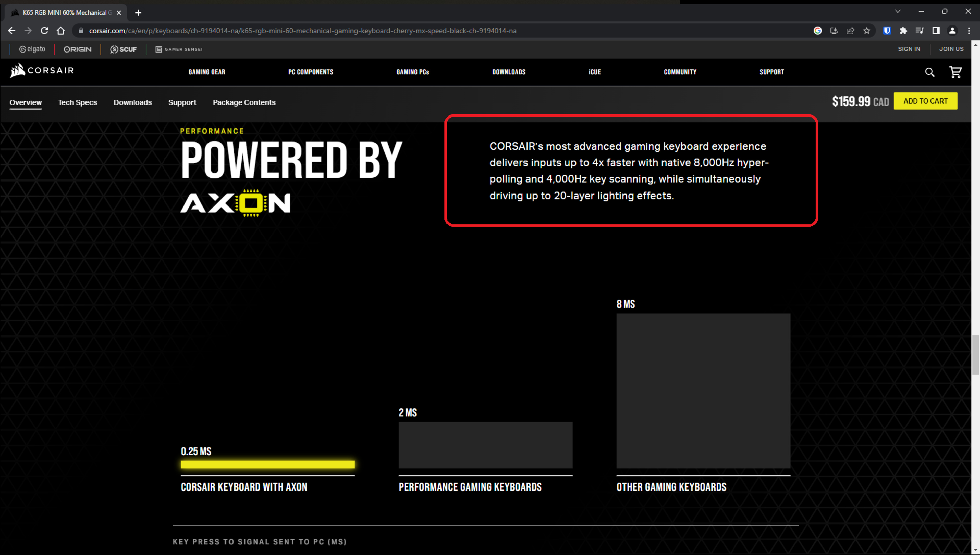Switch to the Package Contents tab
The width and height of the screenshot is (980, 555).
[x=244, y=102]
